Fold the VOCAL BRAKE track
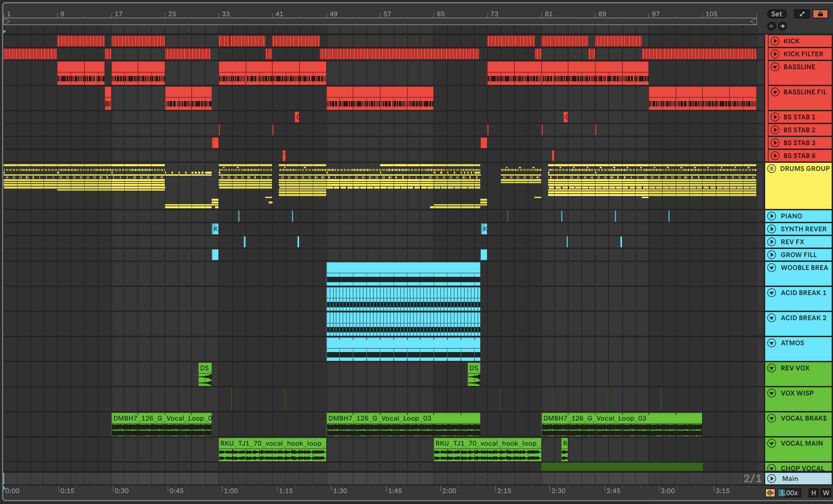 (772, 418)
